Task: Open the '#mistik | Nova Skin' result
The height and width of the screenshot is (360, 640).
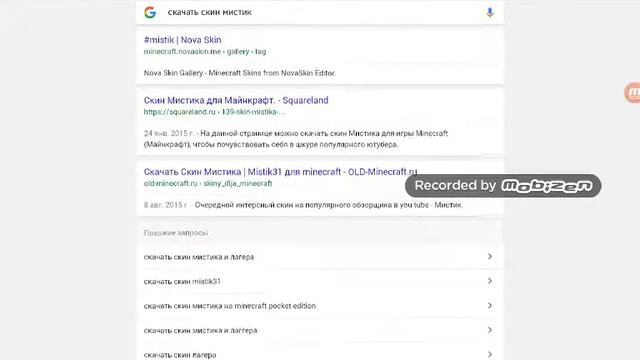Action: point(182,40)
